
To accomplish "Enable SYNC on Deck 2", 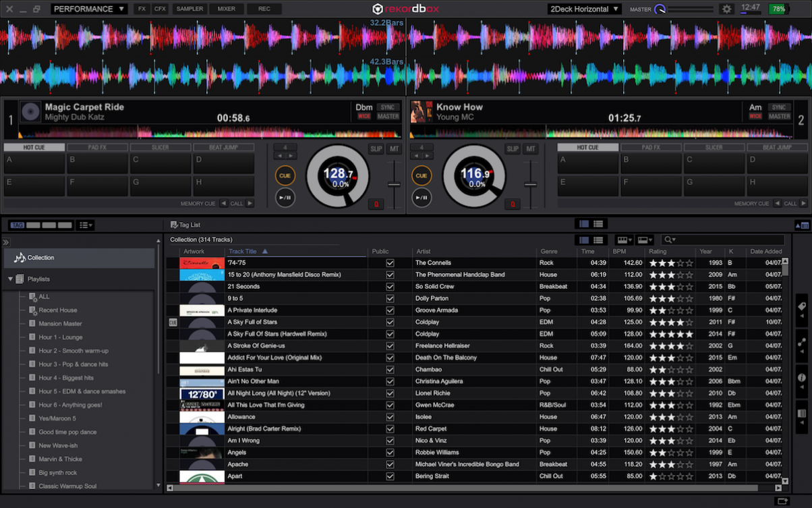I will coord(779,107).
